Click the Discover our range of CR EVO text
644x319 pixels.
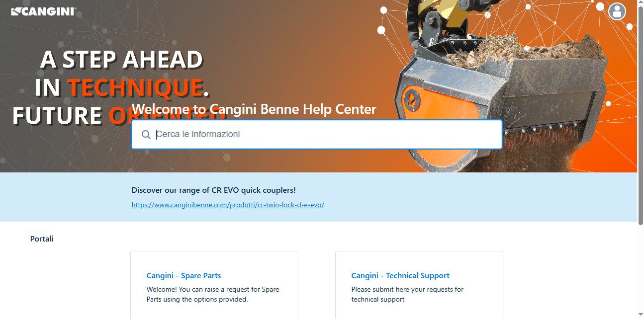pyautogui.click(x=213, y=190)
